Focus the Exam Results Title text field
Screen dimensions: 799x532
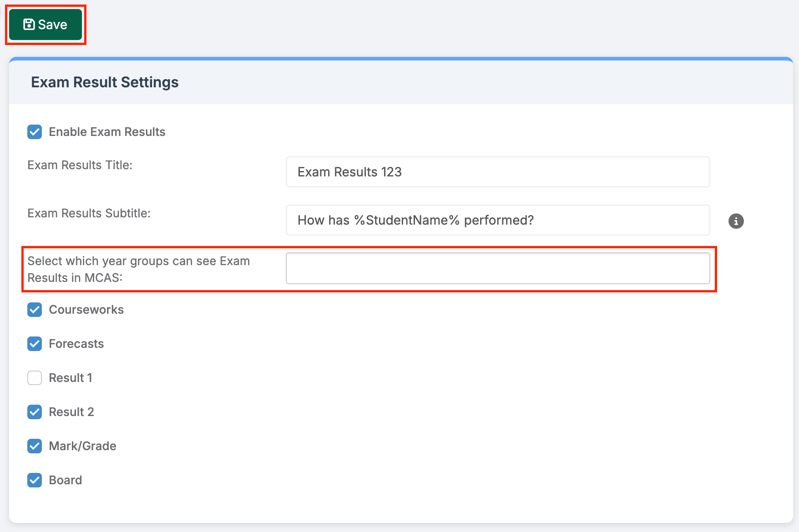click(497, 172)
